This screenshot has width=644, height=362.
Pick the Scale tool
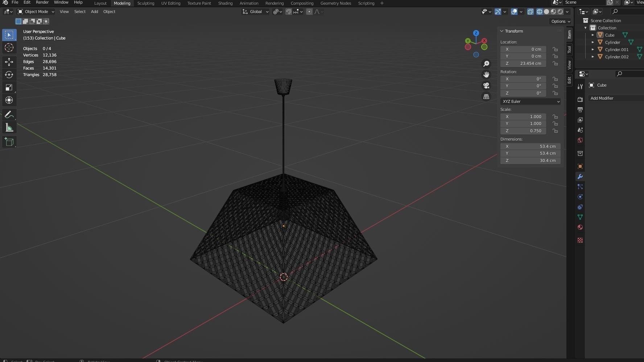pyautogui.click(x=9, y=87)
